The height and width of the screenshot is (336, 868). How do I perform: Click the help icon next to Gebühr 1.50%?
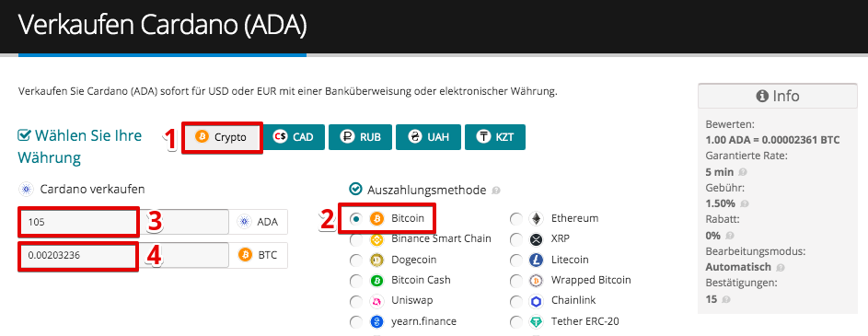coord(746,203)
